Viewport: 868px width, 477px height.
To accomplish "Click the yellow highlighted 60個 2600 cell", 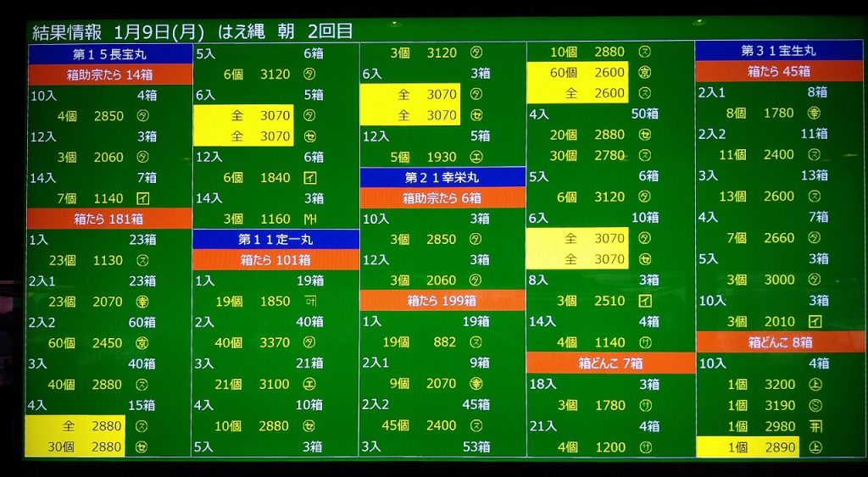I will point(576,73).
